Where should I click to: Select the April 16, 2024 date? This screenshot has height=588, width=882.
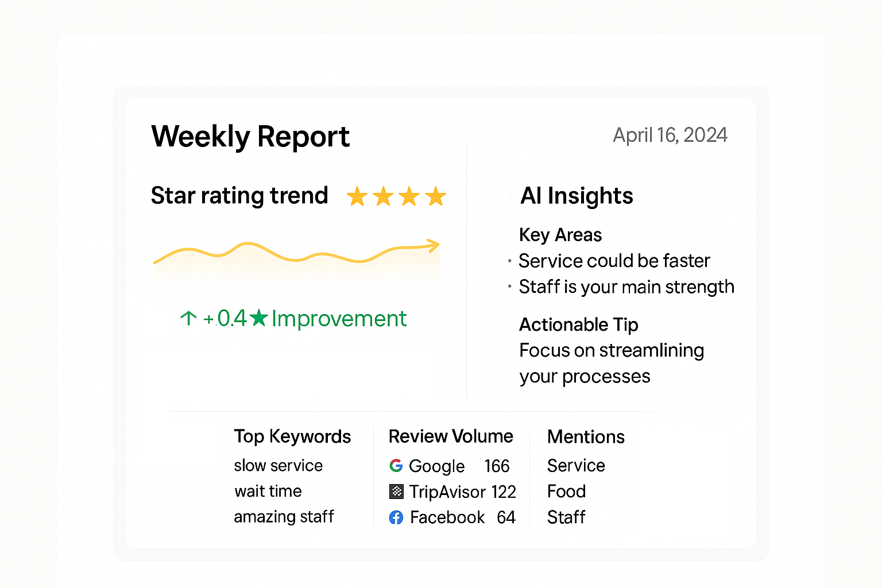670,135
